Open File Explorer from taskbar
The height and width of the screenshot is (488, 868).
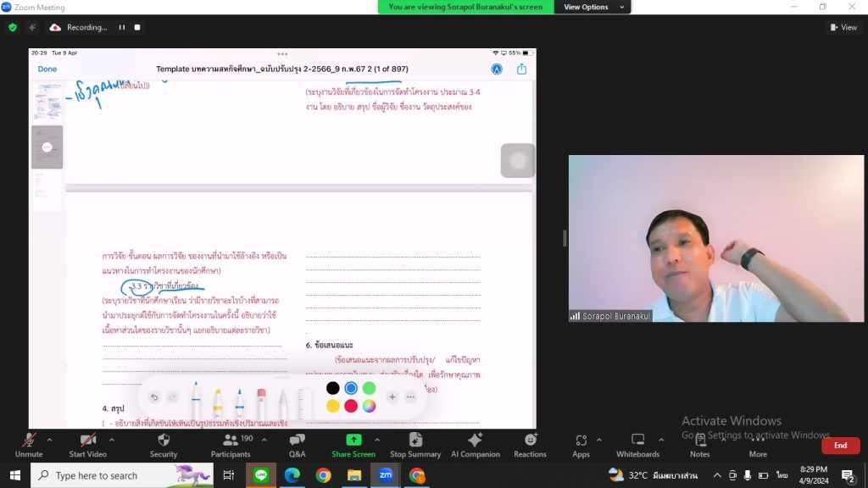click(x=354, y=475)
